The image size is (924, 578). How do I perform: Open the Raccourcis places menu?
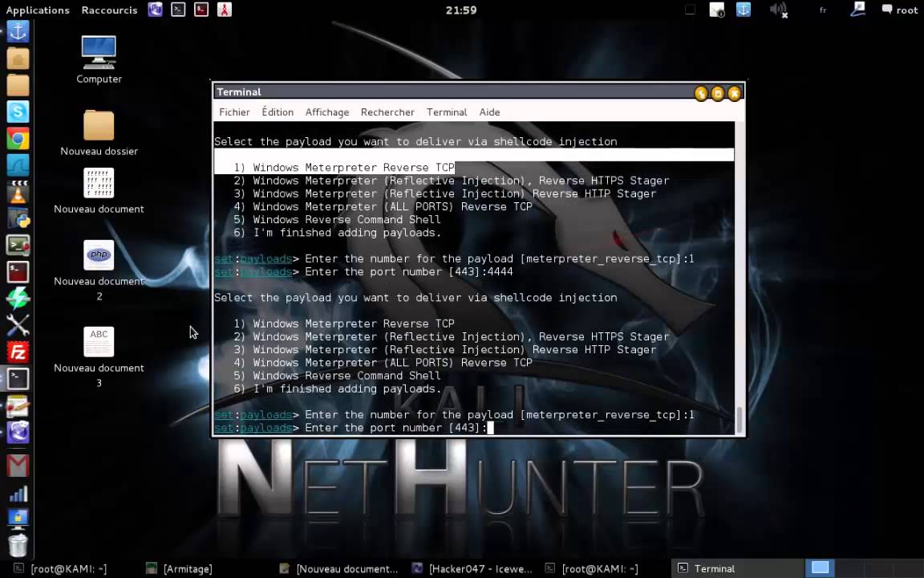109,10
